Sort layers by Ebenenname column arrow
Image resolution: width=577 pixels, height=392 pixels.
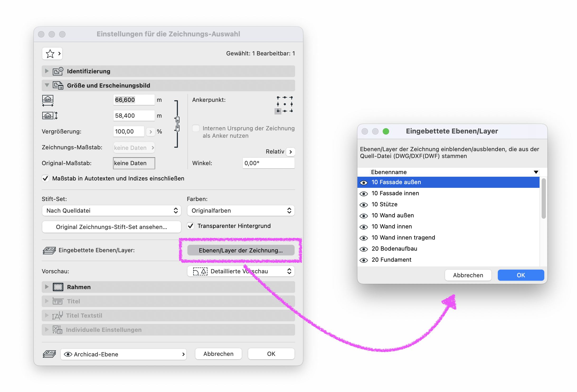tap(536, 172)
